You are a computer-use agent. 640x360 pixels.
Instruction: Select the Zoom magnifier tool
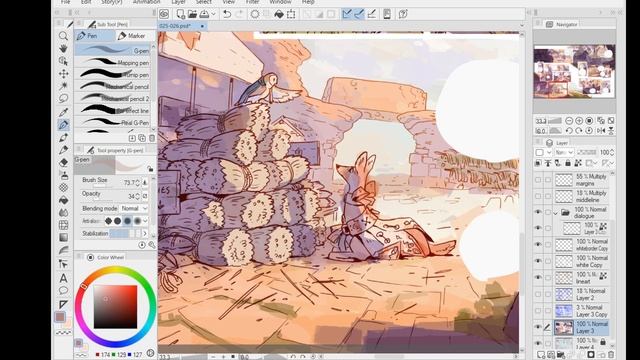tap(63, 36)
